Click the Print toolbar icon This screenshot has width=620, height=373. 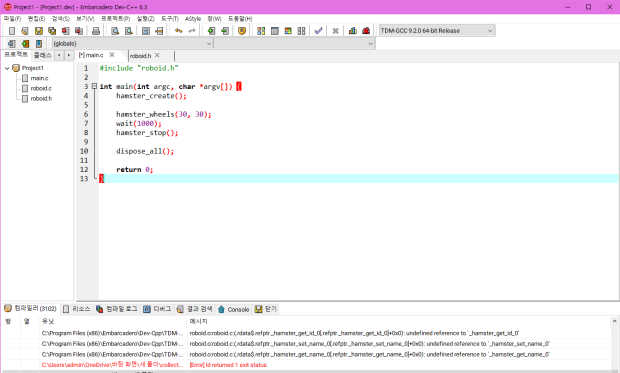point(96,30)
